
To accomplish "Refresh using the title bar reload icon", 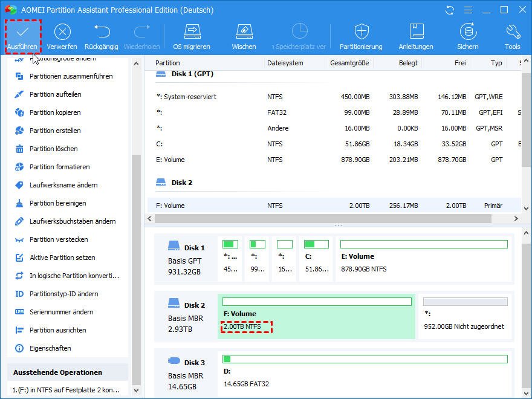I will (x=449, y=10).
